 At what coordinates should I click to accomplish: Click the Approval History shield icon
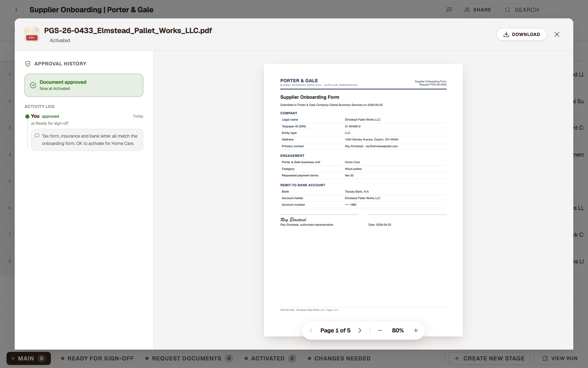pos(28,64)
